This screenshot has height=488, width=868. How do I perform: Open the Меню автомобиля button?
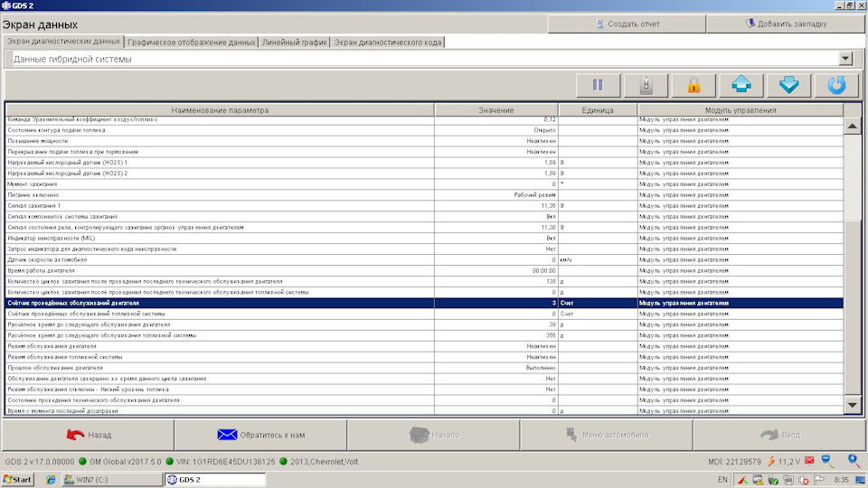606,435
